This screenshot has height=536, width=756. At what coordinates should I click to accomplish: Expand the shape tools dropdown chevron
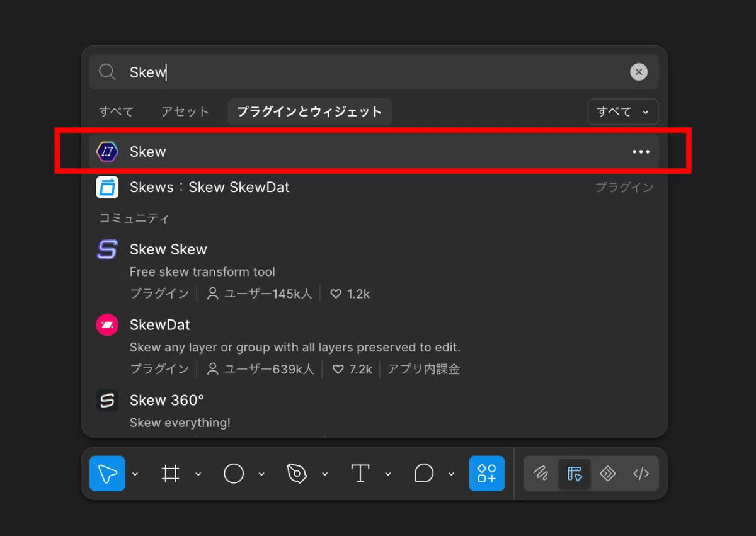[x=261, y=474]
